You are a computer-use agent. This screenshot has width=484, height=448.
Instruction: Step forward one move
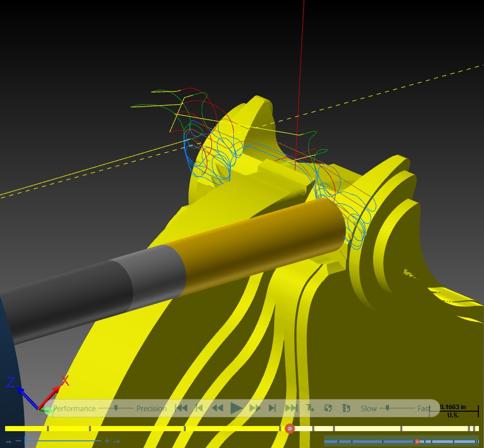[x=272, y=408]
